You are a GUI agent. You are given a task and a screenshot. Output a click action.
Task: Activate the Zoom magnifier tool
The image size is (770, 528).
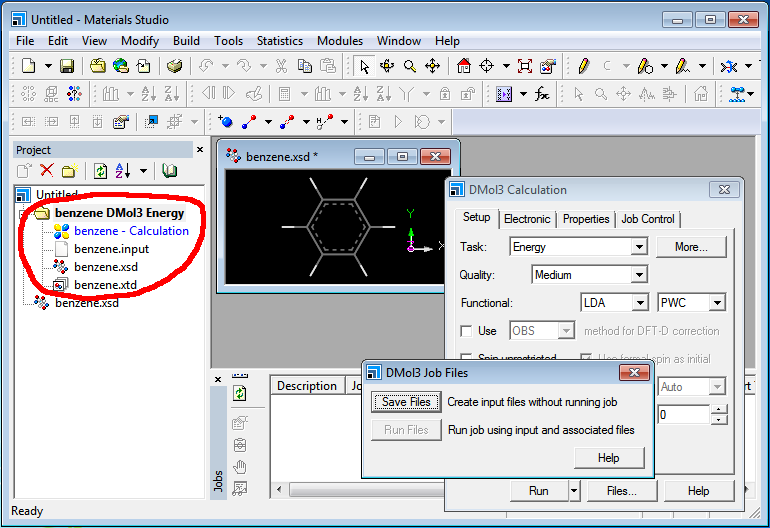[410, 66]
